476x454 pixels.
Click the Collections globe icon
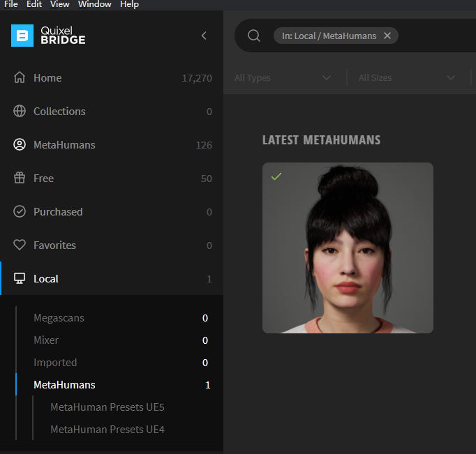20,111
